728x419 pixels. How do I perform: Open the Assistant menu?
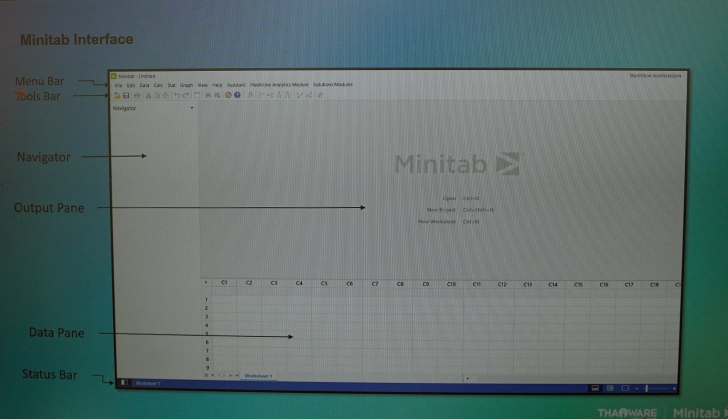click(x=236, y=85)
